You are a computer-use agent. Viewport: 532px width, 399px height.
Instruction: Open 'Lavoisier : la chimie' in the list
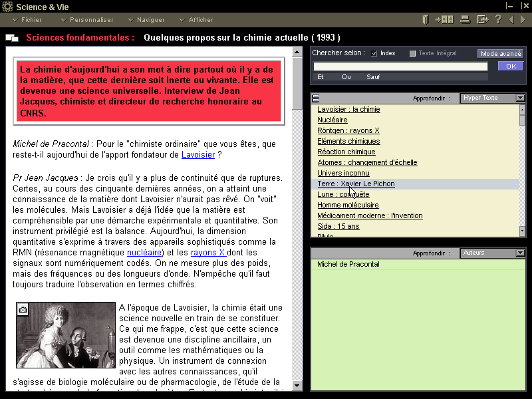[x=348, y=109]
